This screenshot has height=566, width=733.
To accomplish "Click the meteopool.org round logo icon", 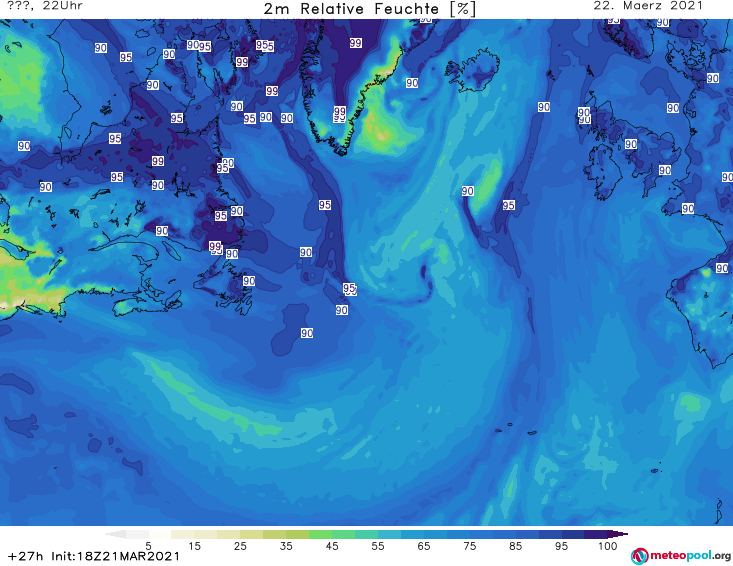I will (639, 556).
